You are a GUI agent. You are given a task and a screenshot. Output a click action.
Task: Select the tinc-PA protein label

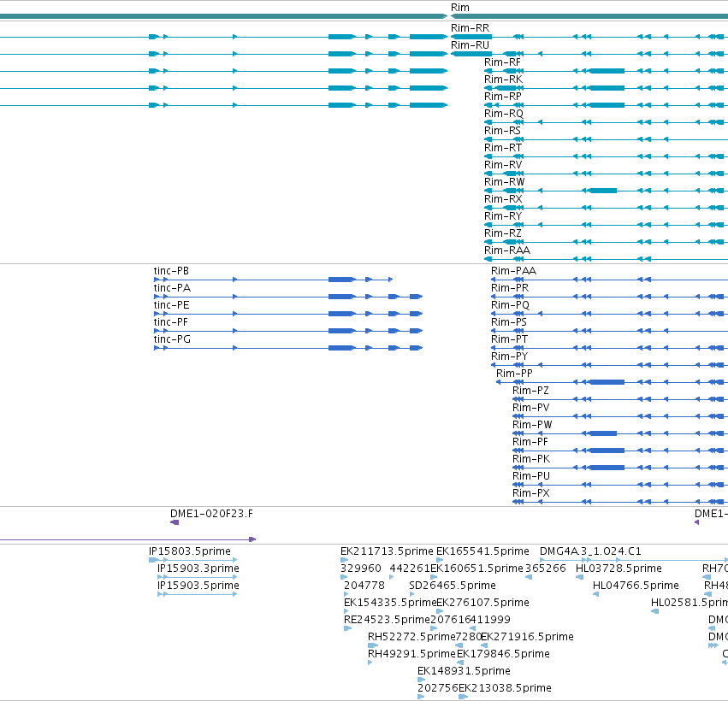(172, 288)
